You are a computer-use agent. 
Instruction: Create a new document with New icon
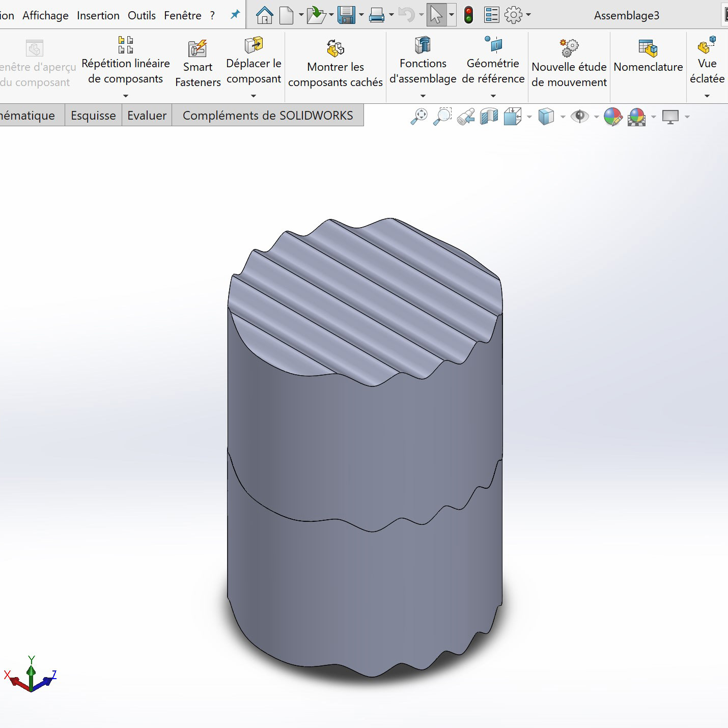point(287,15)
